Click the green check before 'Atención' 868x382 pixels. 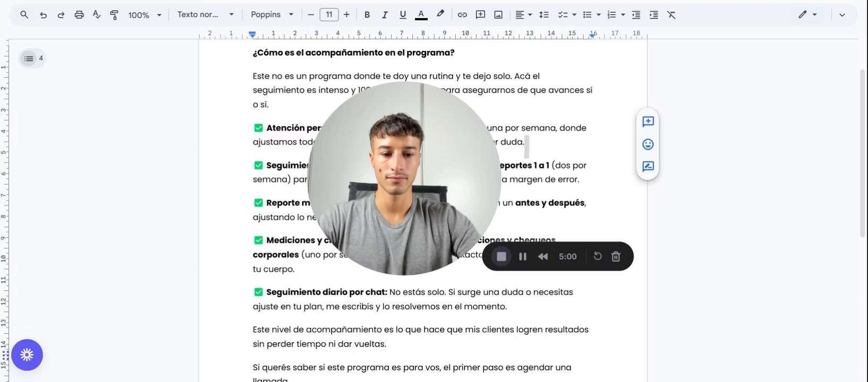258,128
